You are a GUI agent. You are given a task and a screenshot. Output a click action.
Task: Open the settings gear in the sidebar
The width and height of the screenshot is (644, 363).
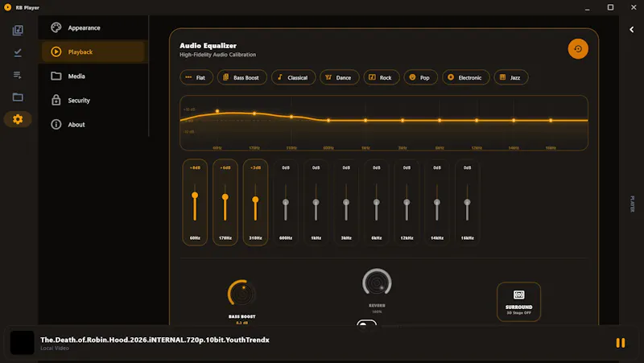[18, 119]
